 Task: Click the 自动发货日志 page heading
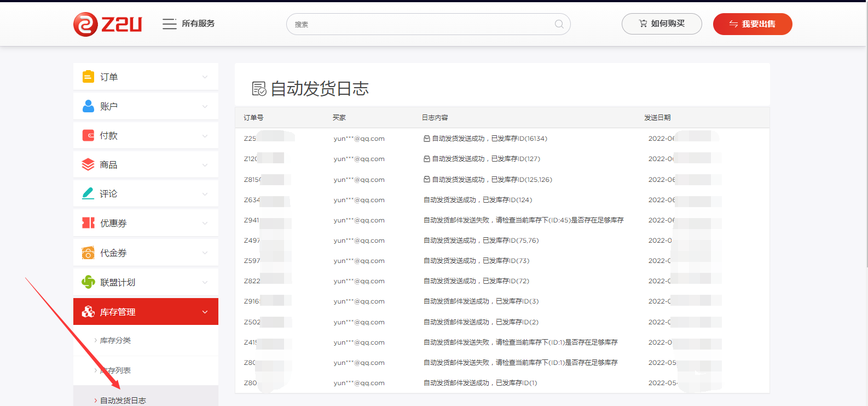click(x=320, y=89)
